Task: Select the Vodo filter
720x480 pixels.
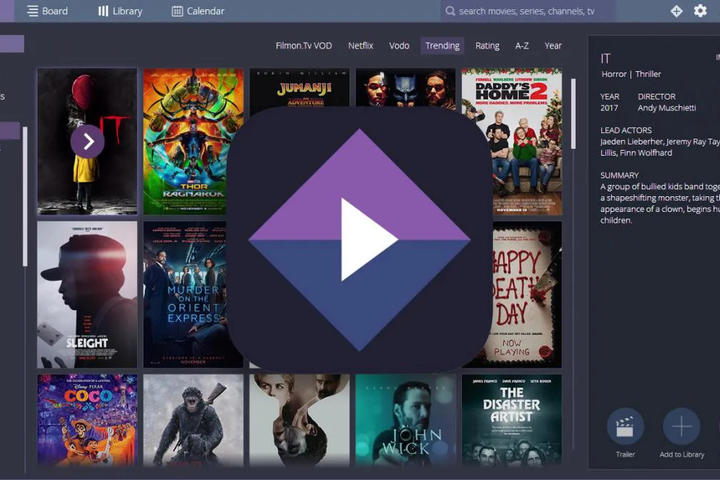Action: click(x=399, y=46)
